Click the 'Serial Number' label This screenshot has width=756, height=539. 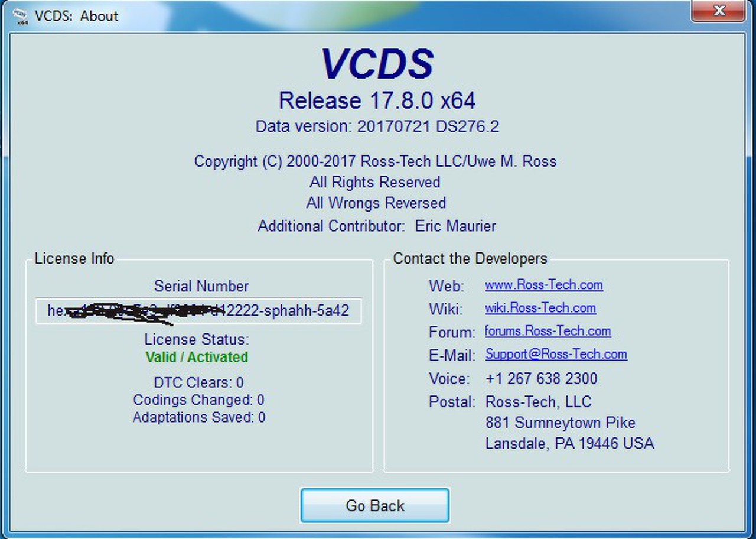tap(201, 286)
